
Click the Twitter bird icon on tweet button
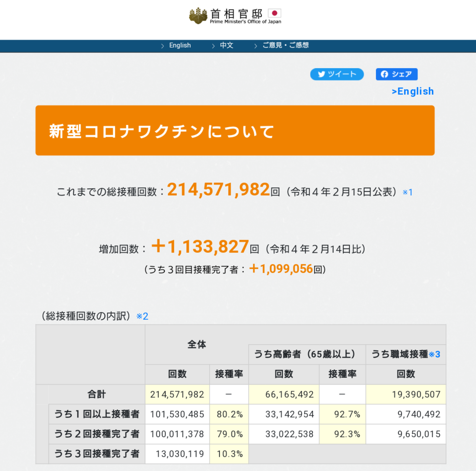(321, 74)
